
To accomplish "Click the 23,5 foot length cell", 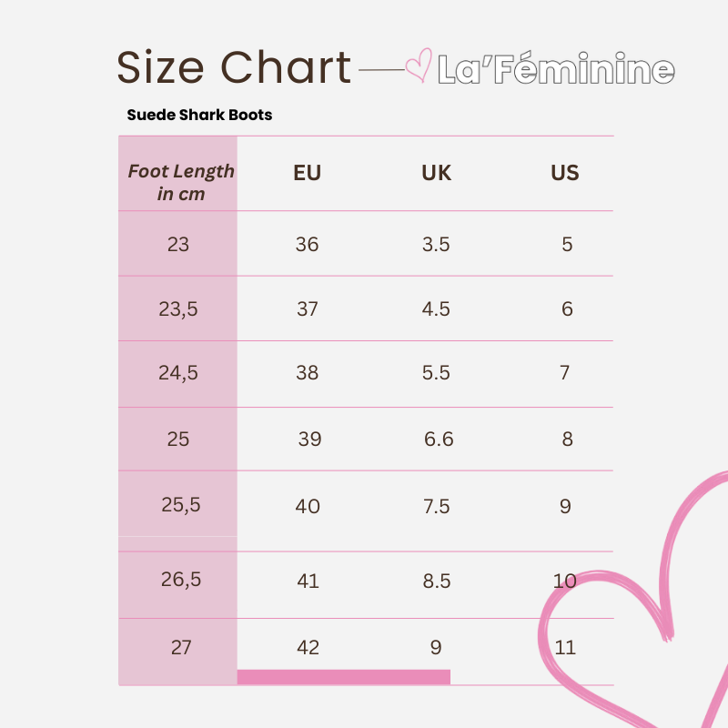I will [x=178, y=309].
